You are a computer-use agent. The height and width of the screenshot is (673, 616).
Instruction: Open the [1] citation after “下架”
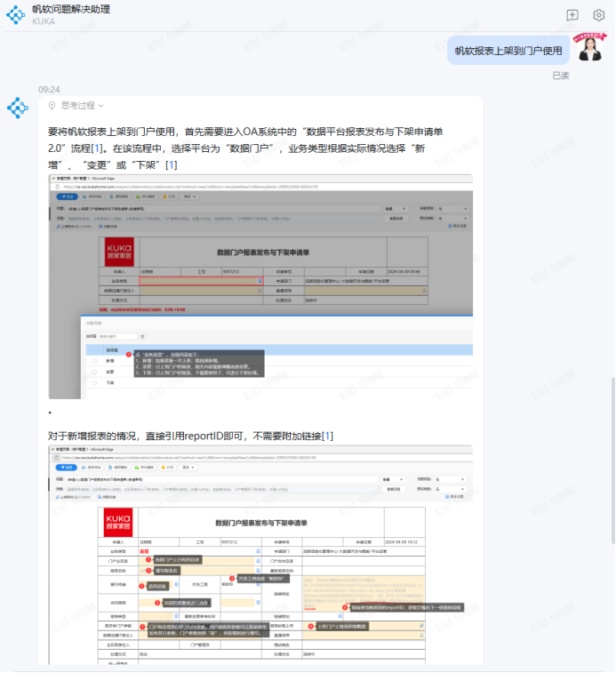[171, 164]
